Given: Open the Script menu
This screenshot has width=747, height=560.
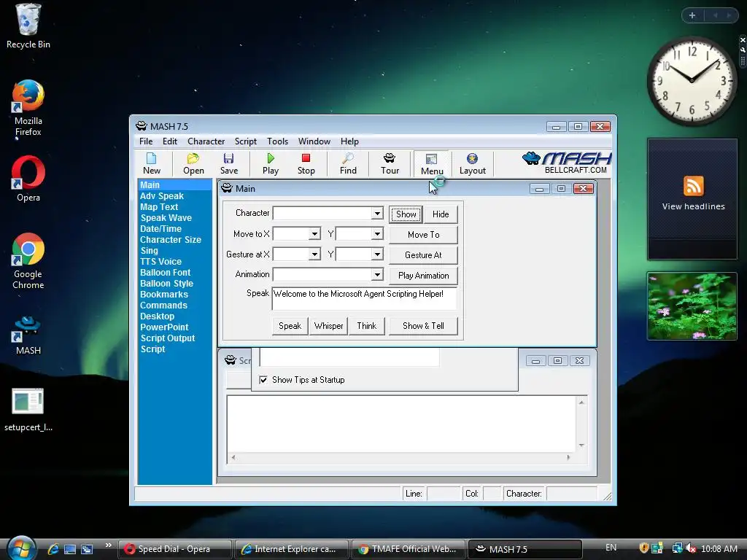Looking at the screenshot, I should (x=245, y=141).
